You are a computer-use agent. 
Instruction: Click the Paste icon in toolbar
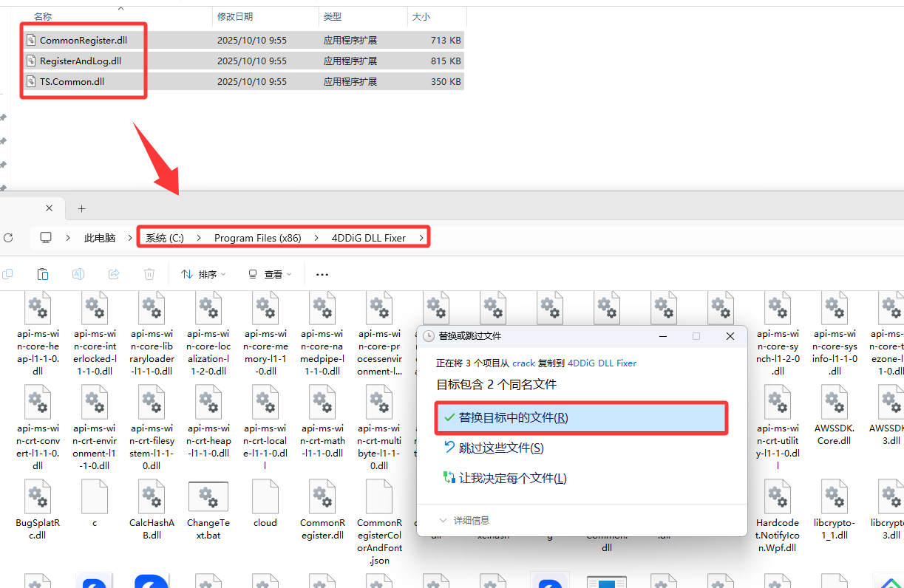coord(43,274)
